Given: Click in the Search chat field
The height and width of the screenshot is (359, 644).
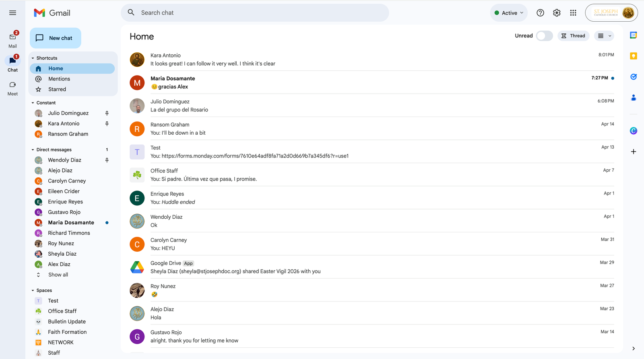Looking at the screenshot, I should click(255, 13).
